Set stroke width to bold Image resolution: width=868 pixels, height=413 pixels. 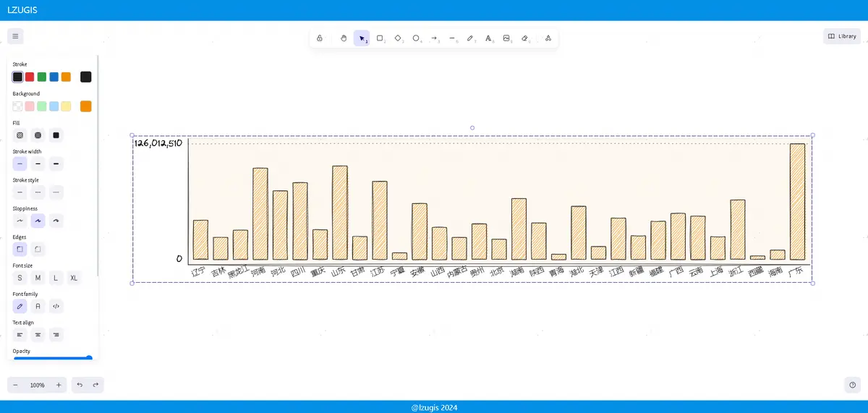pos(38,164)
